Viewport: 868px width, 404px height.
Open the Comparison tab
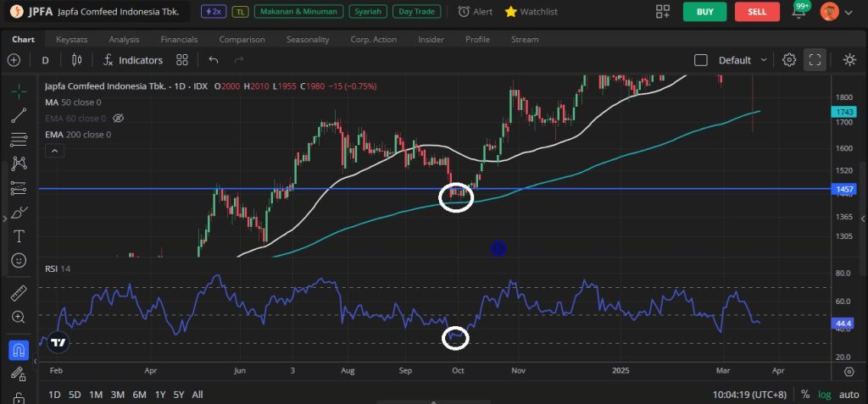[242, 39]
